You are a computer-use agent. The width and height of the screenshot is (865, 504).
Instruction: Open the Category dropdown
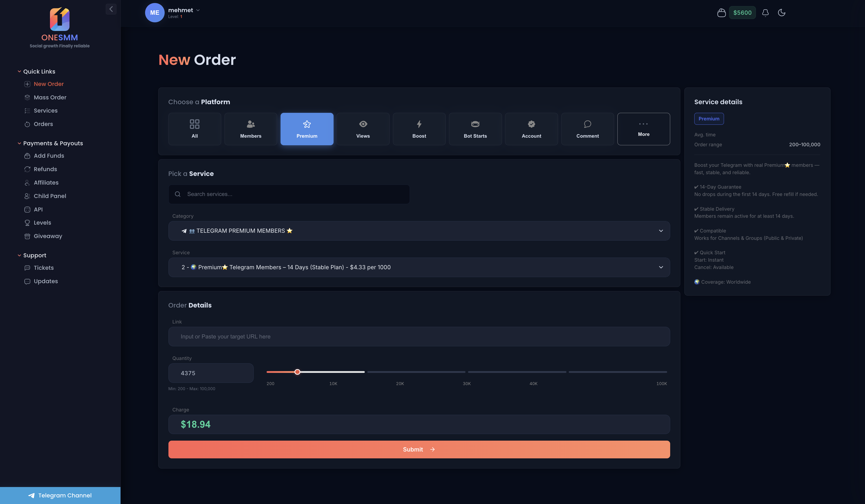pyautogui.click(x=419, y=231)
